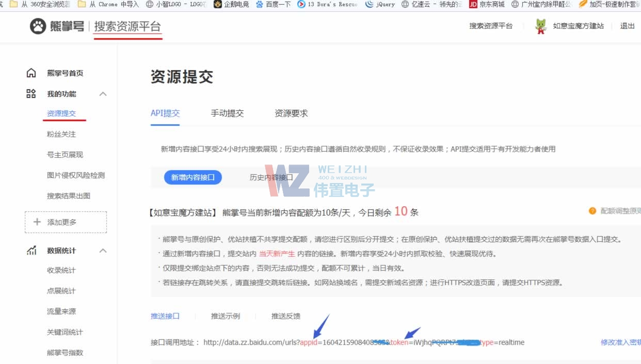Click the grid icon next to 我的功能
The image size is (641, 364).
[x=30, y=94]
